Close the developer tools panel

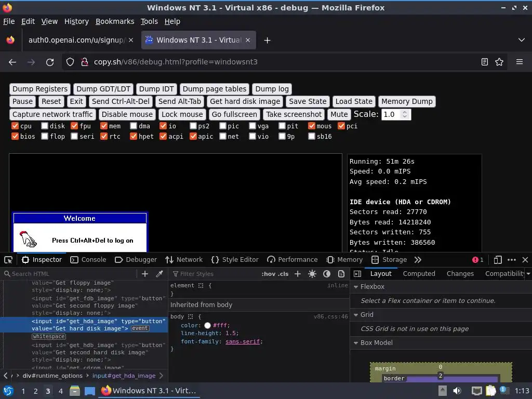pyautogui.click(x=525, y=260)
